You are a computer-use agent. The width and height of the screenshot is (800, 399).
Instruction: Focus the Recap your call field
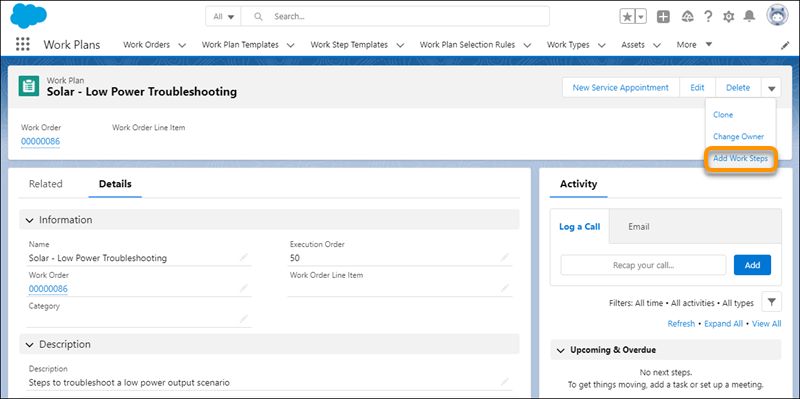tap(643, 265)
